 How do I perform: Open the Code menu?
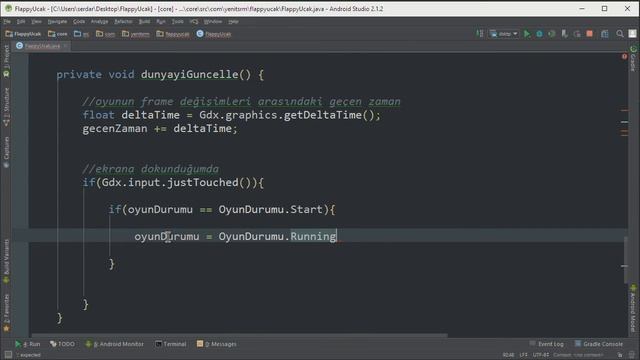[x=79, y=21]
